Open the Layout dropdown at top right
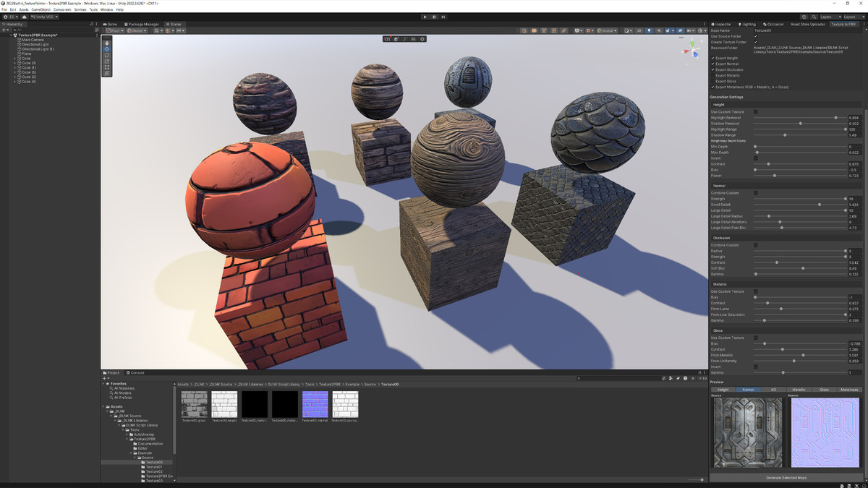This screenshot has height=488, width=868. (x=854, y=16)
